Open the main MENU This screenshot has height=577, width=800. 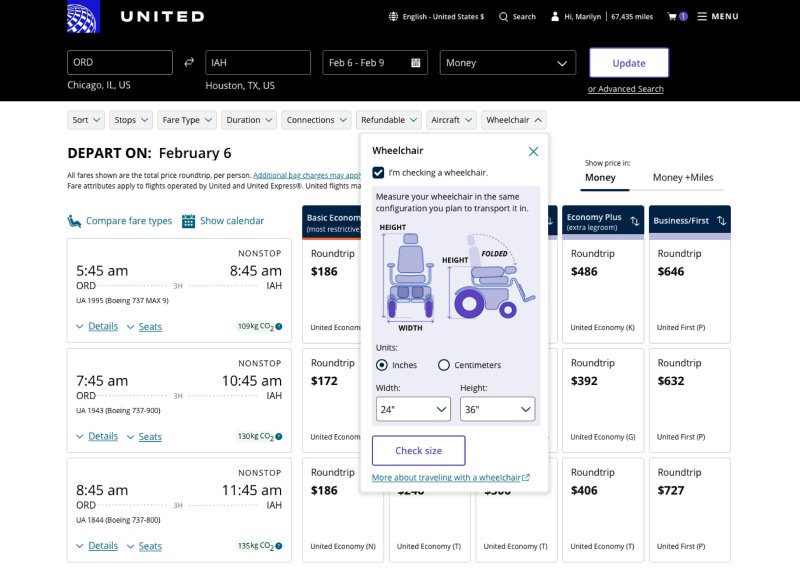717,17
